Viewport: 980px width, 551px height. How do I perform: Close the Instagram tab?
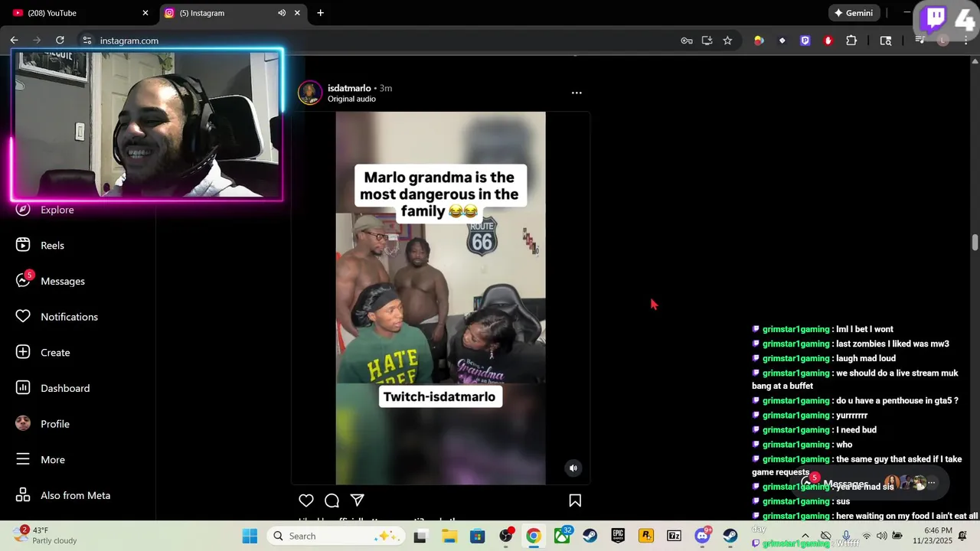[297, 13]
